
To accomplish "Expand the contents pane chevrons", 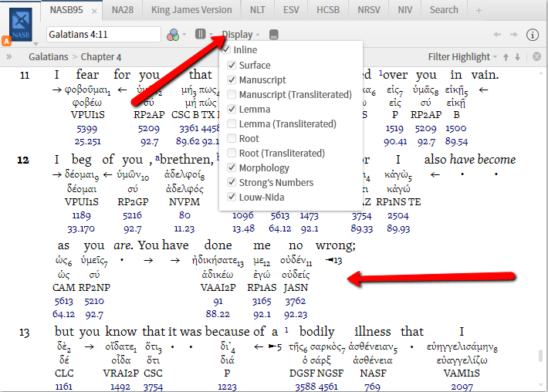I will click(x=8, y=56).
